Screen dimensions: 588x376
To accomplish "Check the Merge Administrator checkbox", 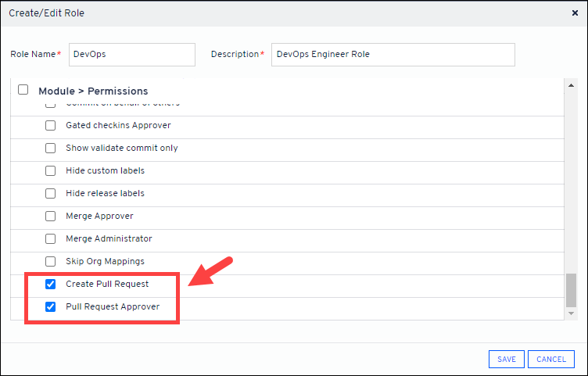I will pyautogui.click(x=51, y=238).
